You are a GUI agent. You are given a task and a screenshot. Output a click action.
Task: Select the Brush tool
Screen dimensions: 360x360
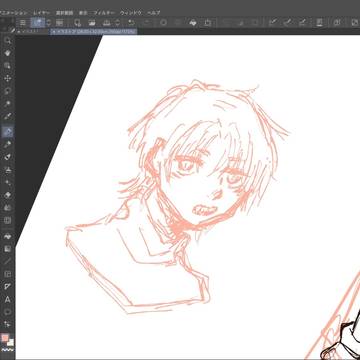pos(8,157)
